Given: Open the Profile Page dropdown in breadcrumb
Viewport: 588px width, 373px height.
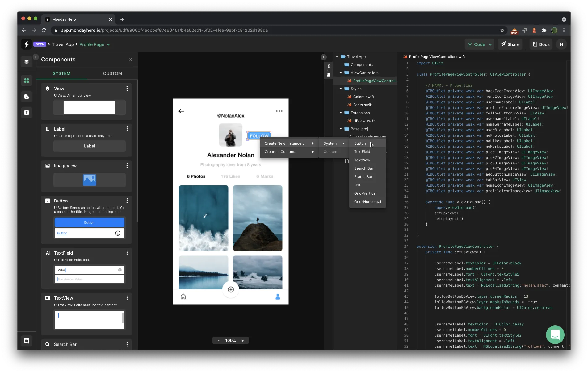Looking at the screenshot, I should tap(94, 44).
